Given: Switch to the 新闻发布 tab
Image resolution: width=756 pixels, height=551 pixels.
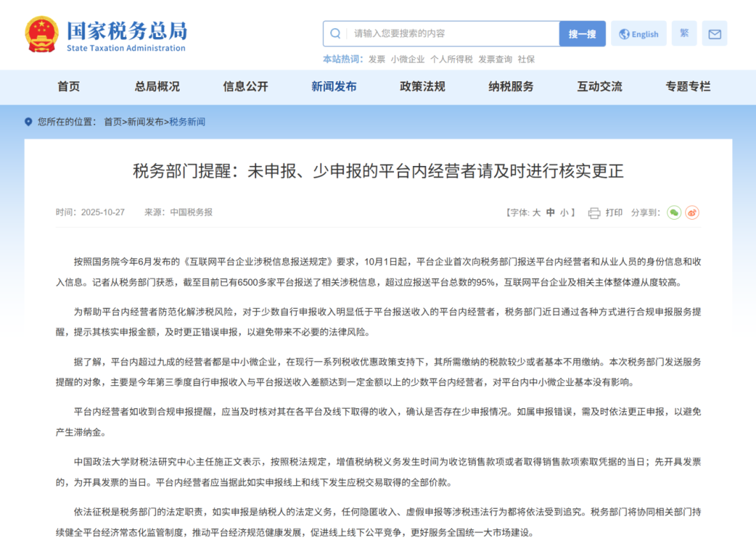Looking at the screenshot, I should [x=333, y=87].
